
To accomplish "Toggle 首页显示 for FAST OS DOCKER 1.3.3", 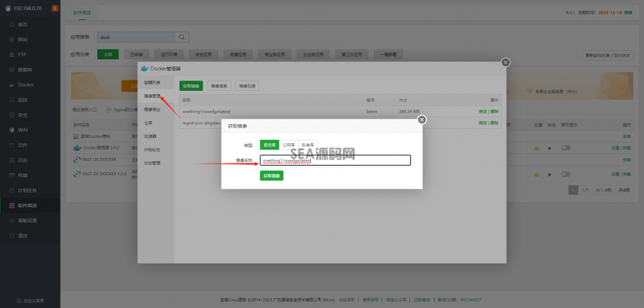I will tap(566, 174).
